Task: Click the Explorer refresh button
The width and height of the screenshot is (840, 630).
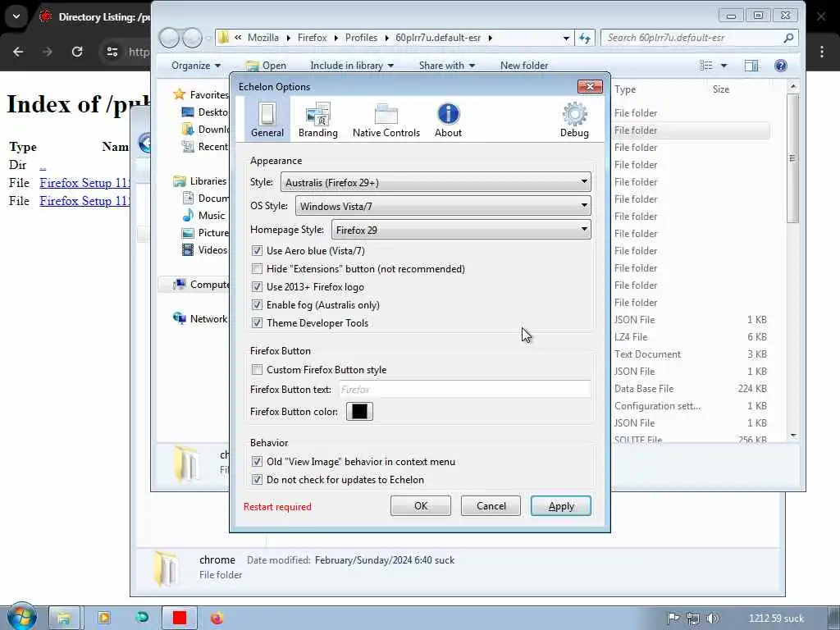Action: (584, 38)
